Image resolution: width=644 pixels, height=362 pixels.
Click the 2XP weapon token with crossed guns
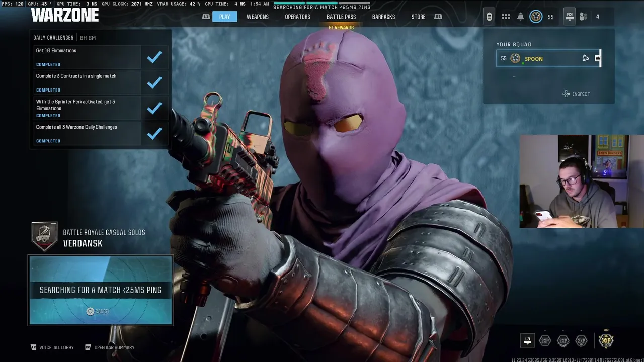(563, 340)
